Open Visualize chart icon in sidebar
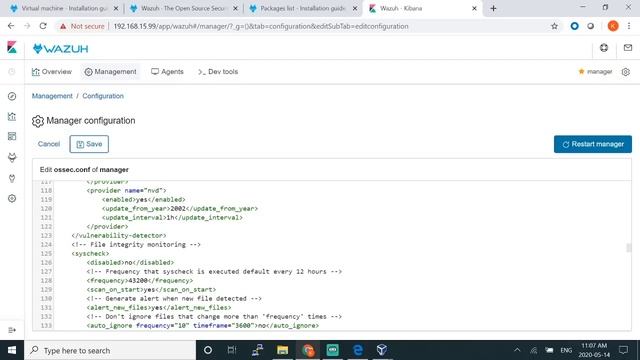Image resolution: width=640 pixels, height=360 pixels. point(12,117)
